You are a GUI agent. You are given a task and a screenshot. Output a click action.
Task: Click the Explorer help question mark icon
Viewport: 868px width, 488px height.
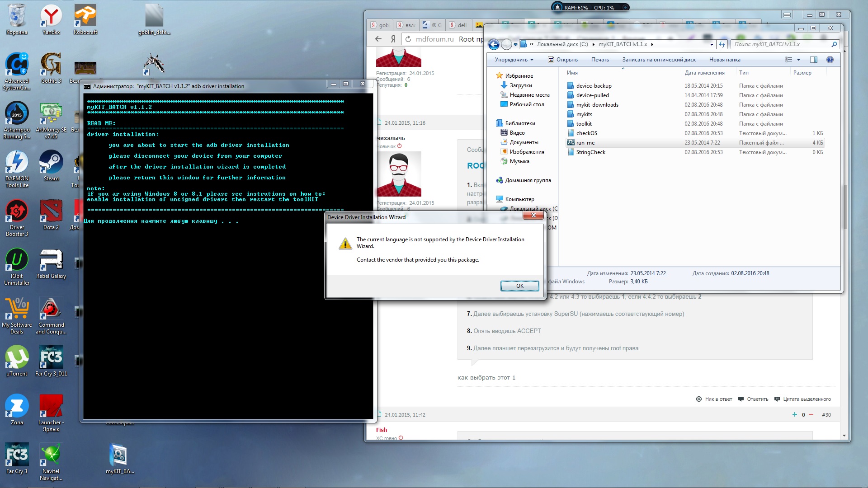click(830, 60)
